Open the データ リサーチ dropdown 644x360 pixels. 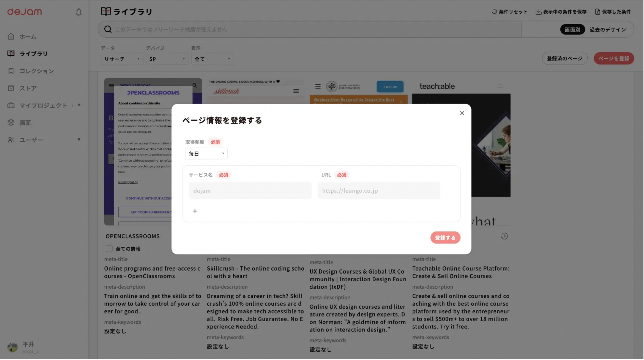click(121, 59)
